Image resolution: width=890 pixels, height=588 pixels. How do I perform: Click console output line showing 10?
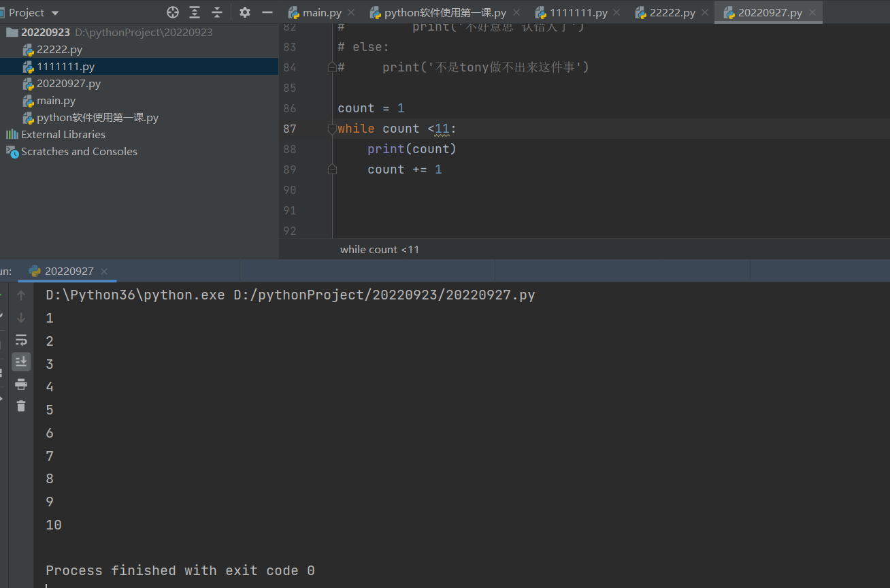pyautogui.click(x=54, y=525)
